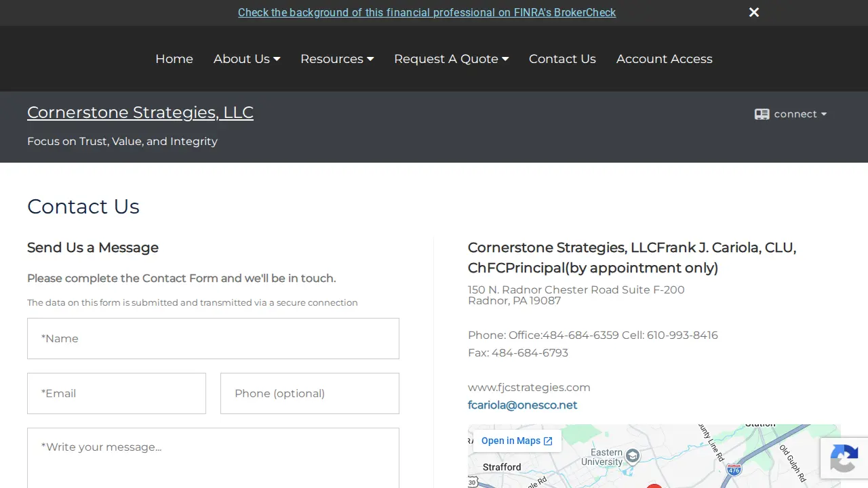Click the Focus on Trust, Value, and Integrity tagline
This screenshot has height=488, width=868.
click(122, 142)
